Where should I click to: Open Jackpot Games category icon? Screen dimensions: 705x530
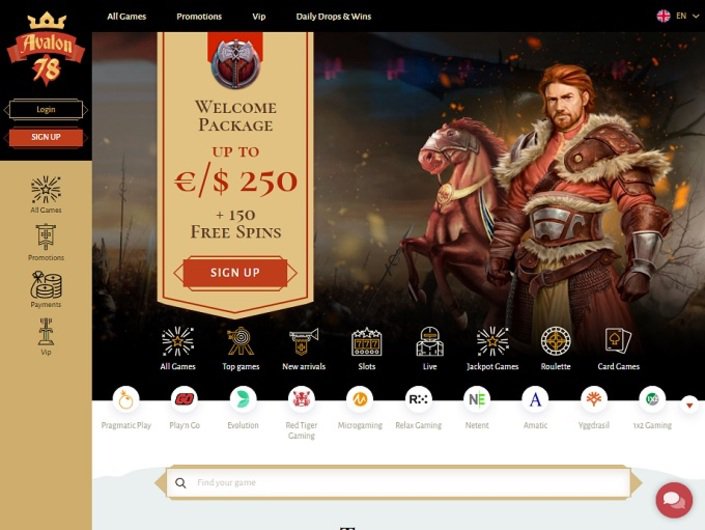(x=492, y=342)
